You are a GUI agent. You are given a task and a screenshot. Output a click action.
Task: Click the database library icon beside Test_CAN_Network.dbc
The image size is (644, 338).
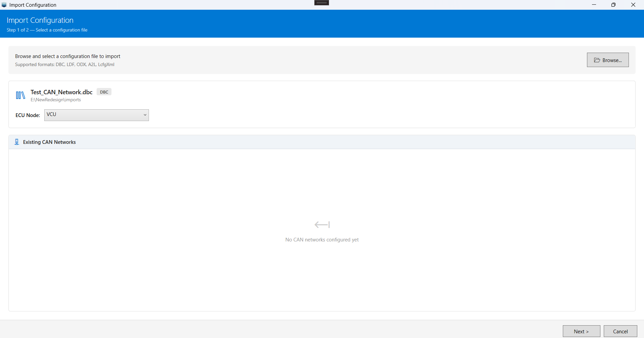20,96
